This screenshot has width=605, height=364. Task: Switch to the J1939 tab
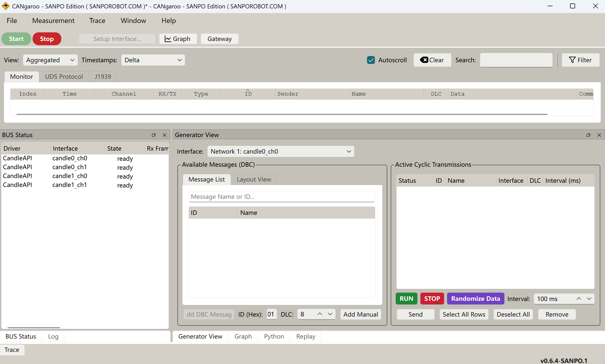(103, 77)
